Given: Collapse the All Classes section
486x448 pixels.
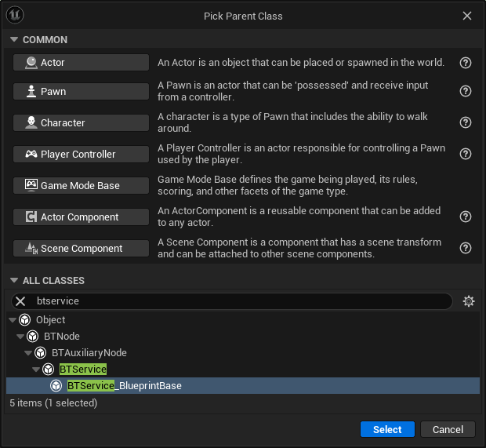Looking at the screenshot, I should click(x=13, y=281).
